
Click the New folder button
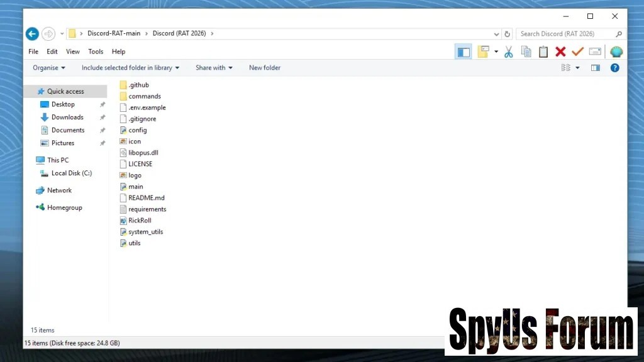(x=264, y=68)
